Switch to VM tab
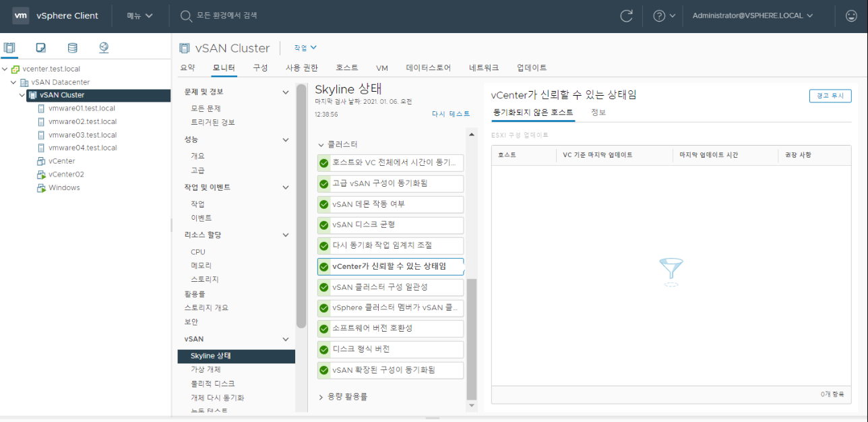This screenshot has height=422, width=868. click(382, 68)
